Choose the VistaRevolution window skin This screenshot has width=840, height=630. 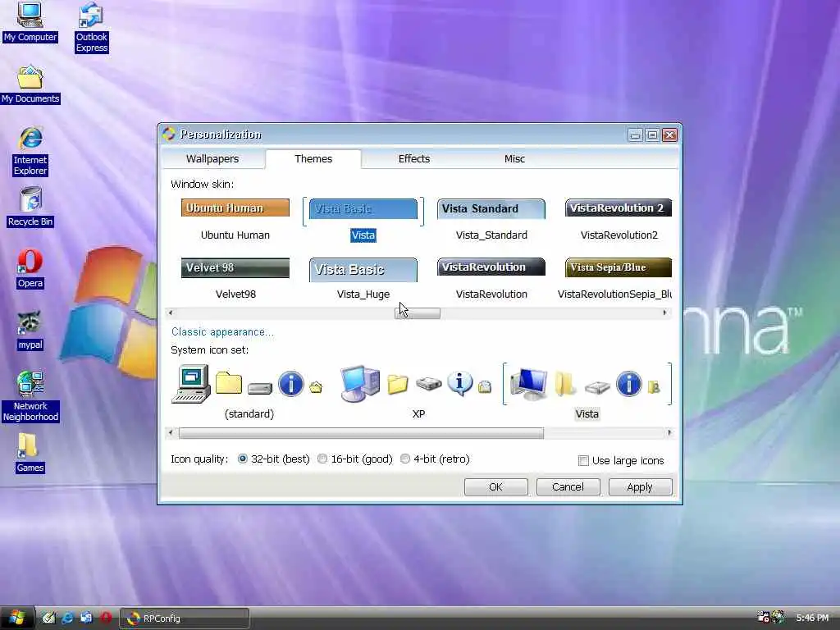[491, 279]
